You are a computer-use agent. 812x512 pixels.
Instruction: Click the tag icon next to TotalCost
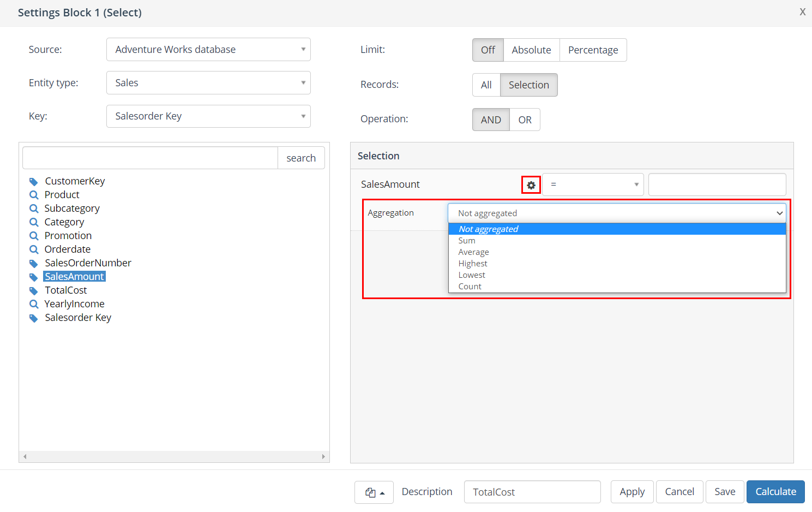point(34,290)
